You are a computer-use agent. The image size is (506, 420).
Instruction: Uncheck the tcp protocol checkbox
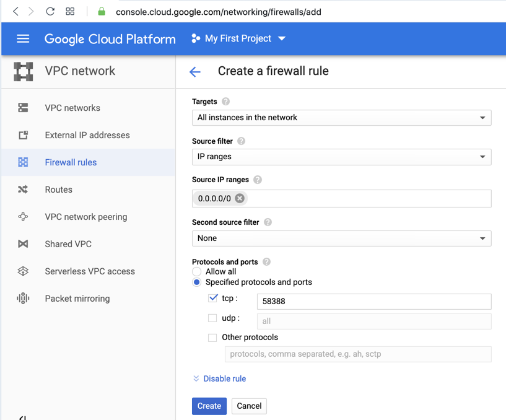213,298
